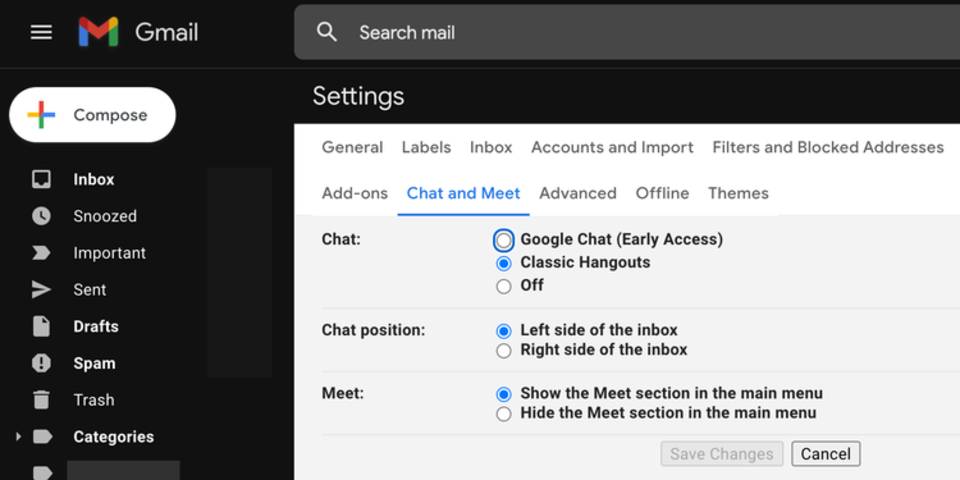The image size is (960, 480).
Task: Click the Trash bin icon
Action: [41, 400]
